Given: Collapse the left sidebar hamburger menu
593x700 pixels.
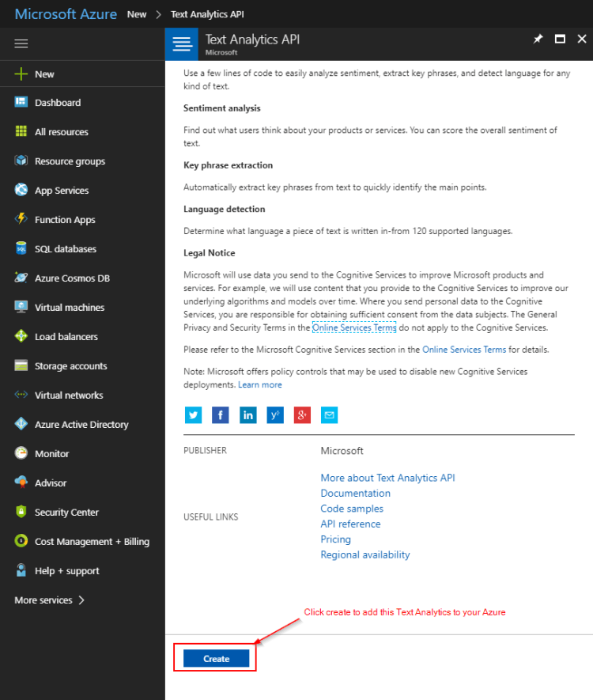Looking at the screenshot, I should point(21,44).
